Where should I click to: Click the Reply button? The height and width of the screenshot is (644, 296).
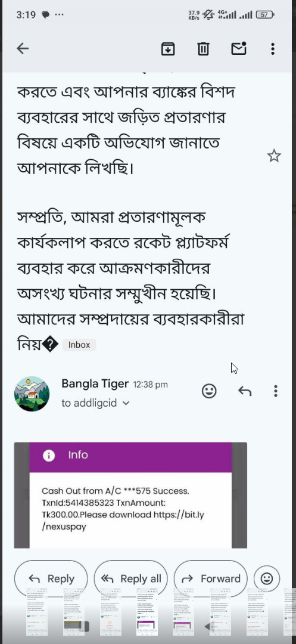(51, 578)
